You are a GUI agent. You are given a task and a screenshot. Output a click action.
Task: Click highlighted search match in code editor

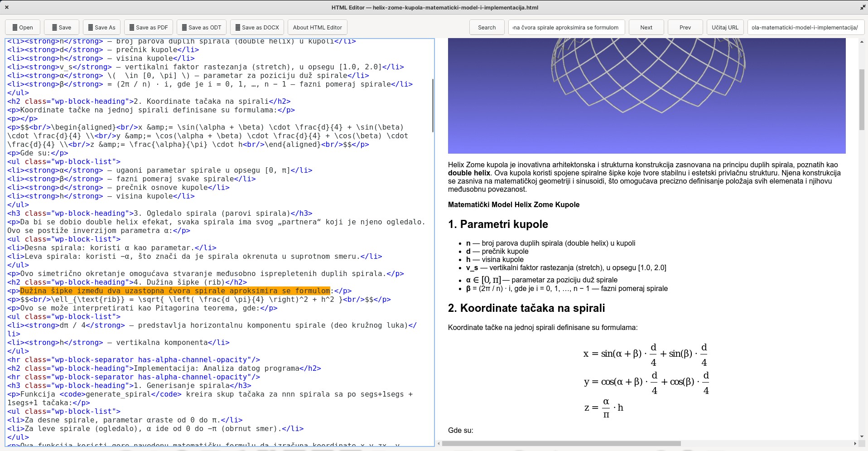tap(175, 291)
